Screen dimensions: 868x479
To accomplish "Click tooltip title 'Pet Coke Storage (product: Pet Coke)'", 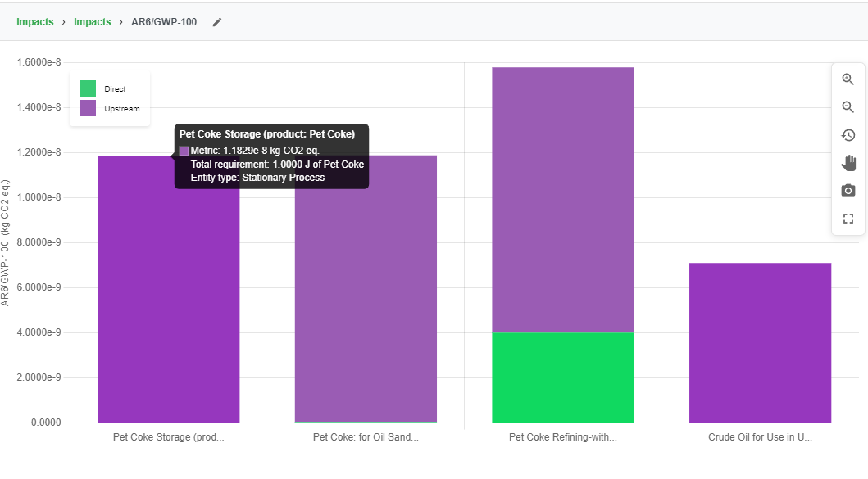I will pos(267,133).
